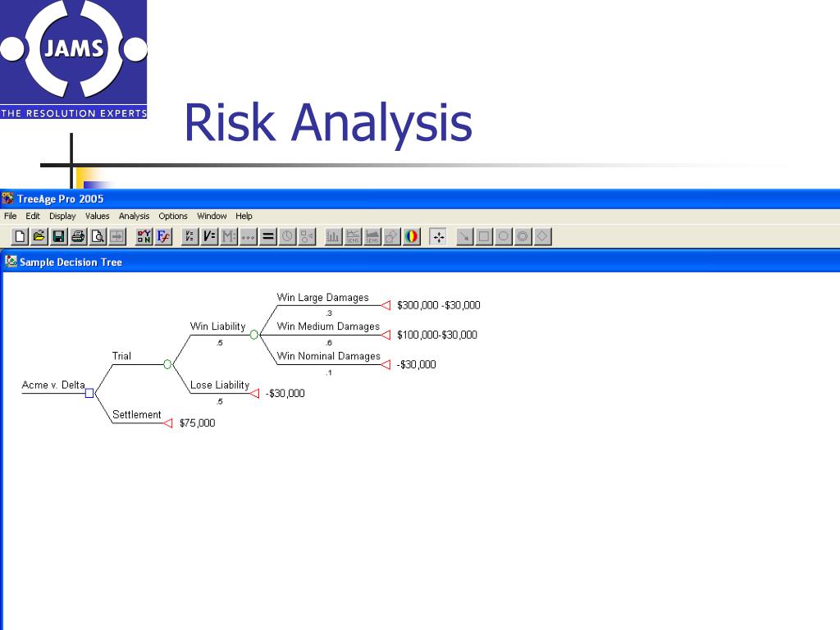The width and height of the screenshot is (840, 630).
Task: Click the red terminal node for Win Medium Damages
Action: coord(386,335)
